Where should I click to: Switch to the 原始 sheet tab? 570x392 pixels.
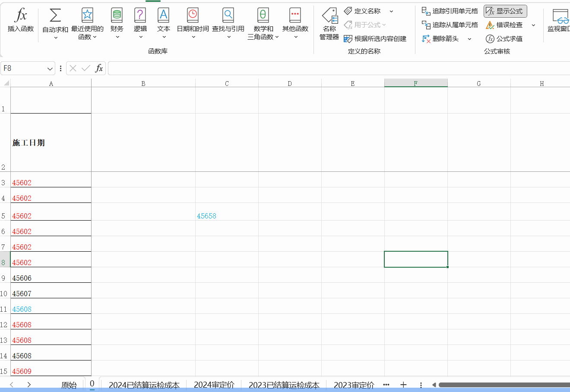69,385
